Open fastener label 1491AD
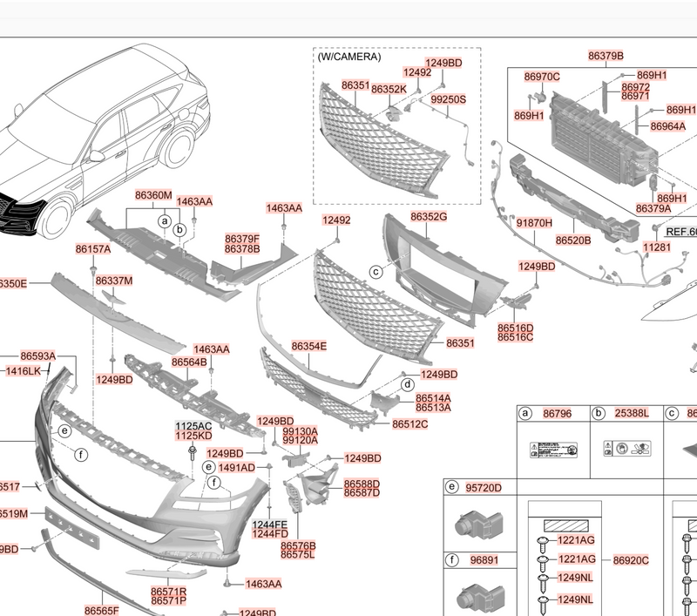697x616 pixels. (236, 468)
